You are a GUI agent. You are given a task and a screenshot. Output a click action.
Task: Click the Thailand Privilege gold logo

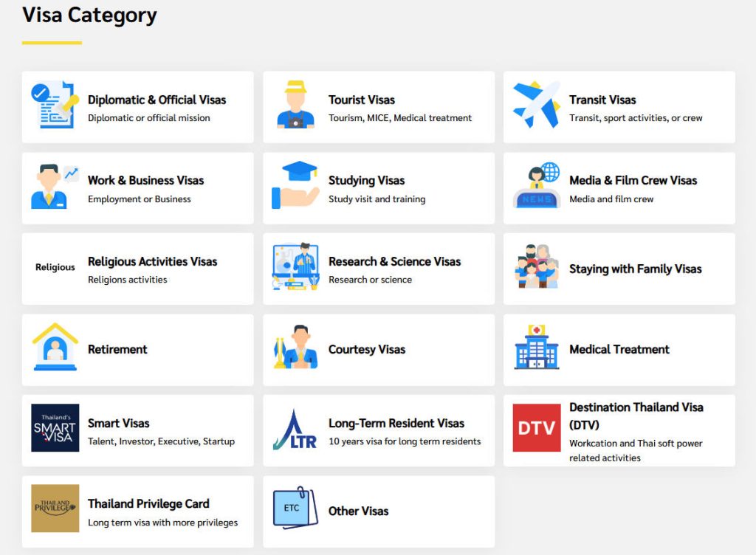(55, 509)
